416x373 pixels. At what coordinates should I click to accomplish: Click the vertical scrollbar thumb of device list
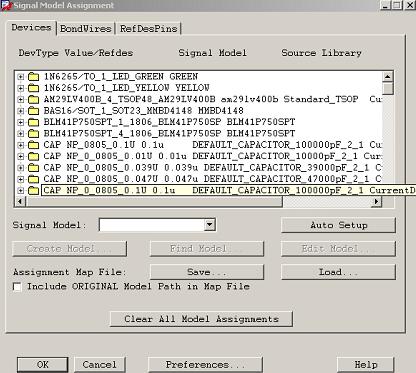coord(388,89)
